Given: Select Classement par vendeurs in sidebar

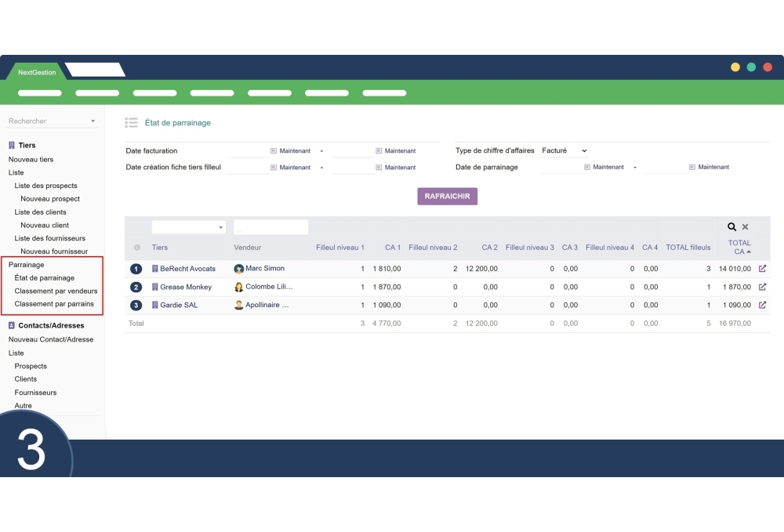Looking at the screenshot, I should point(56,291).
